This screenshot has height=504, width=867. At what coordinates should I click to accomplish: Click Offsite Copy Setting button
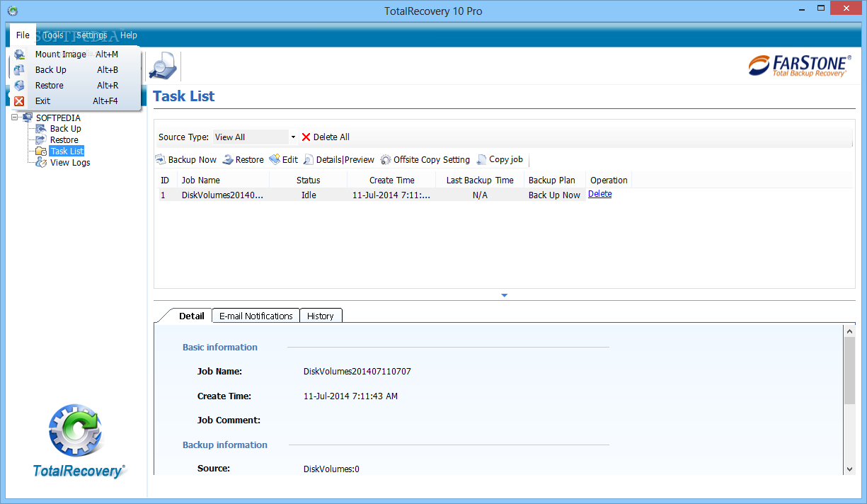(425, 160)
